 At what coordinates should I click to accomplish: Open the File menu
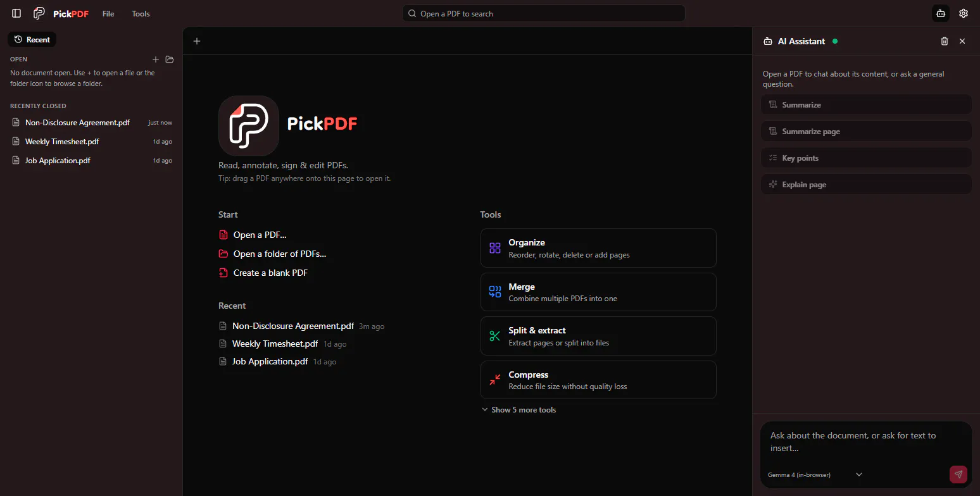pos(108,13)
